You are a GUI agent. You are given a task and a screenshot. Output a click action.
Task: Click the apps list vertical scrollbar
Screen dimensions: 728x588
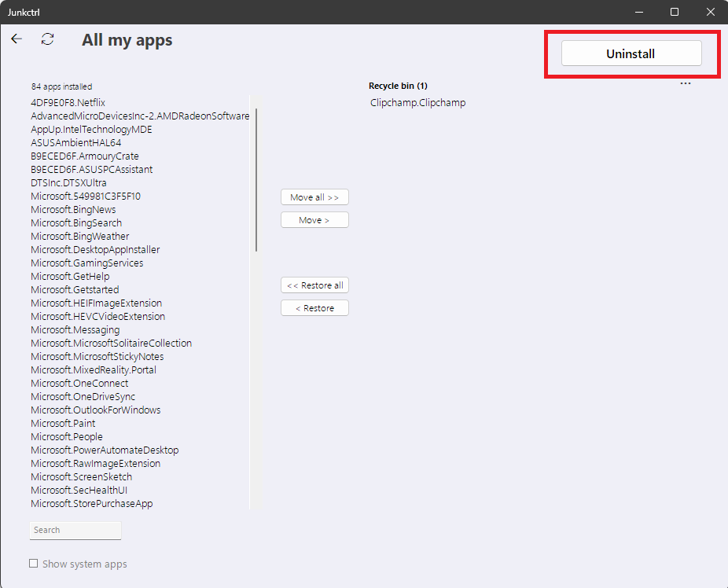[256, 181]
